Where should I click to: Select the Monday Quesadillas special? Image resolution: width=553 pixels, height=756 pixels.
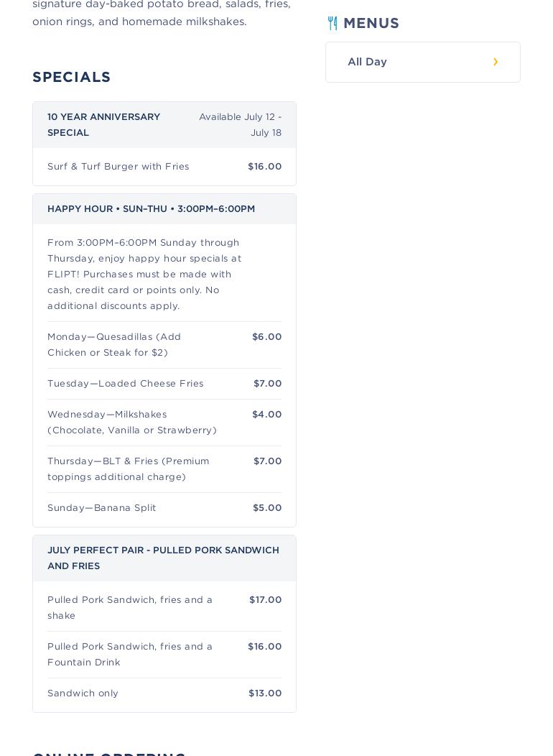(115, 345)
